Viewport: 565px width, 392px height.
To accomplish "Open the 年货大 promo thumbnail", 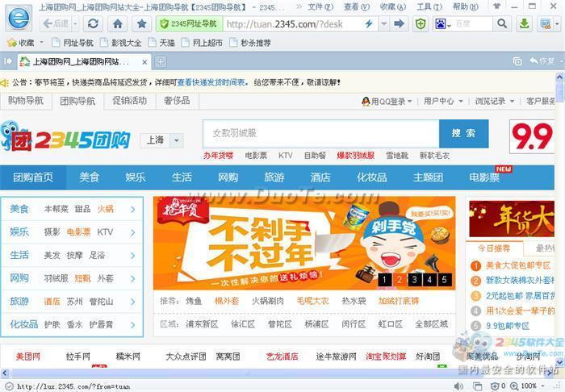I will pos(512,219).
